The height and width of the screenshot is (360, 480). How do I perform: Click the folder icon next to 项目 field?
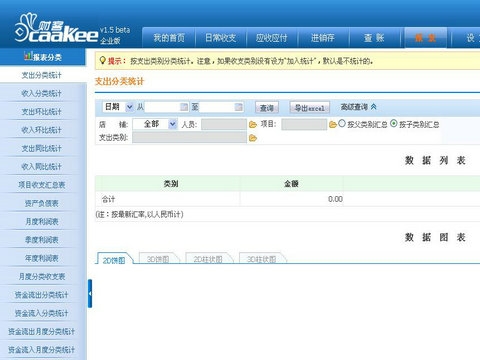click(332, 125)
